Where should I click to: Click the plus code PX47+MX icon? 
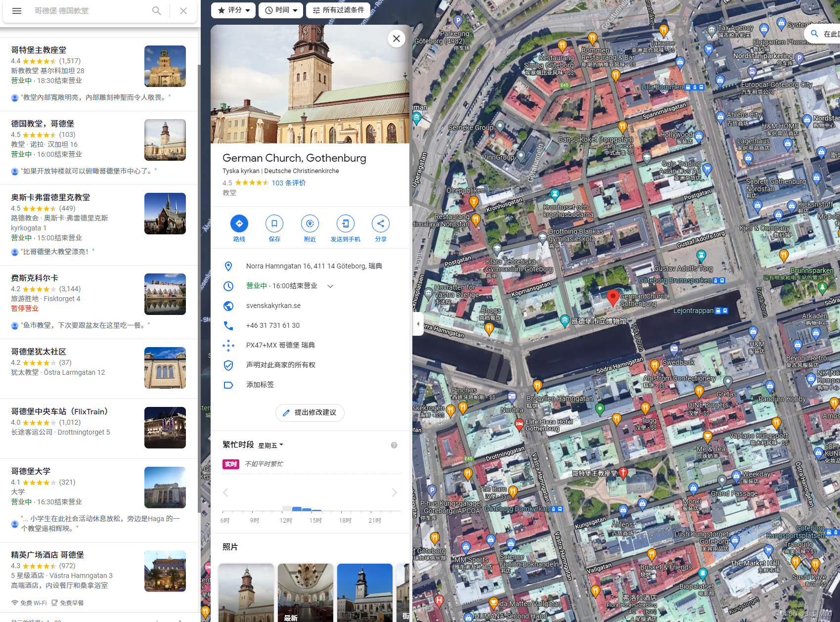point(228,345)
